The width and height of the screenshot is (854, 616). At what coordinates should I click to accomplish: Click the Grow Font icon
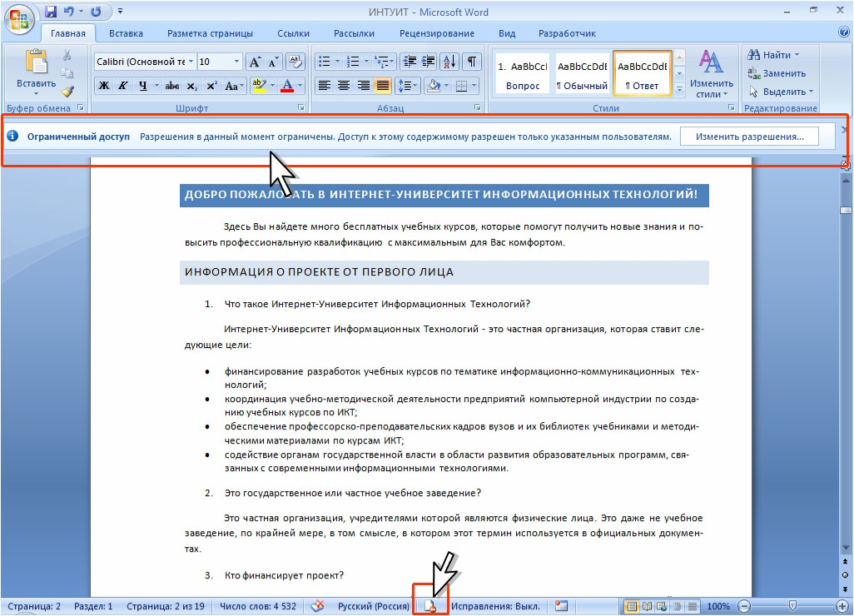(255, 62)
